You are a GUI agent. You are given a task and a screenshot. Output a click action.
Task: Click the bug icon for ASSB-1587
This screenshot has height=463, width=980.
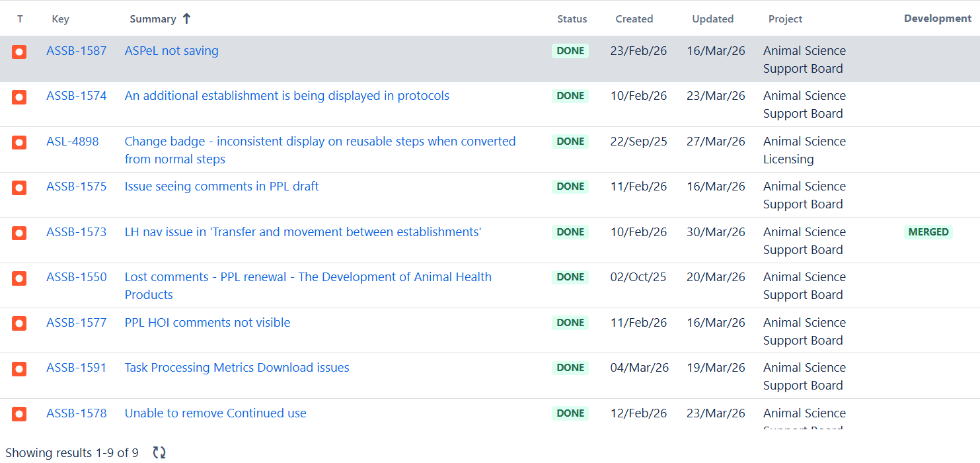[19, 51]
